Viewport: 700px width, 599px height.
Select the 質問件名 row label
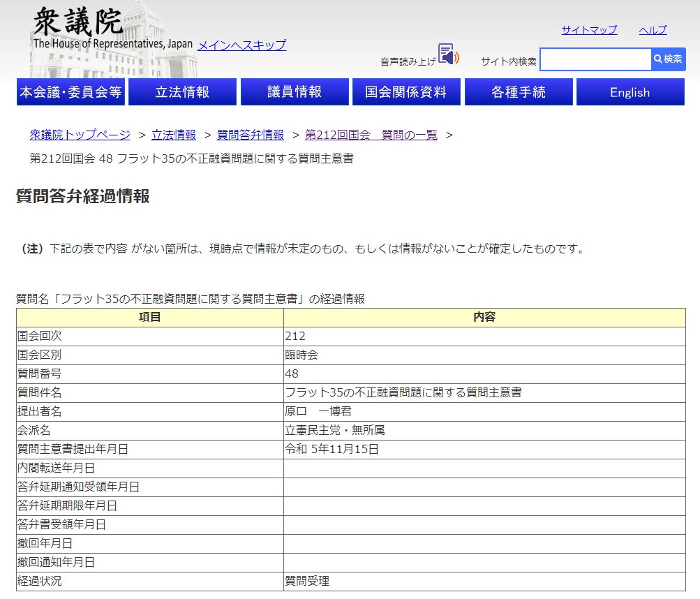pos(150,392)
